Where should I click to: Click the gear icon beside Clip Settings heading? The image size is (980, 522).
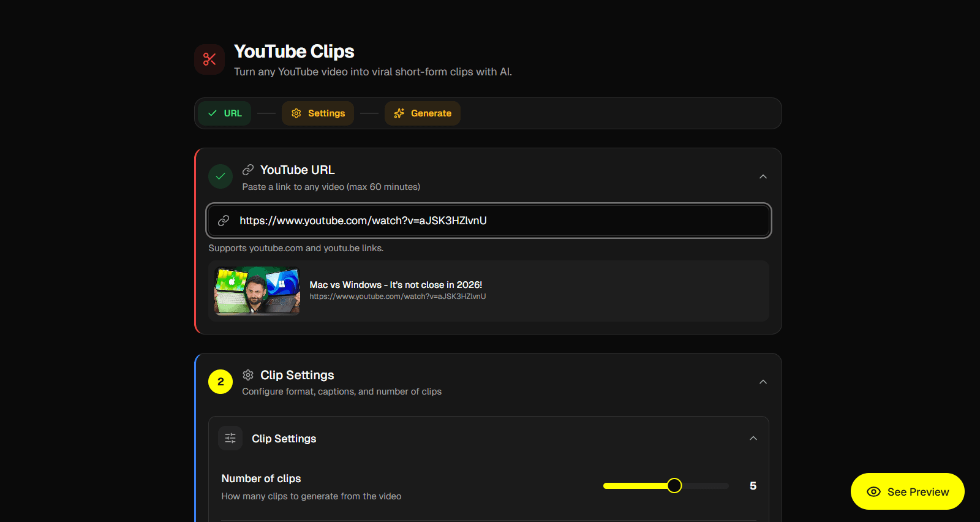click(x=248, y=375)
